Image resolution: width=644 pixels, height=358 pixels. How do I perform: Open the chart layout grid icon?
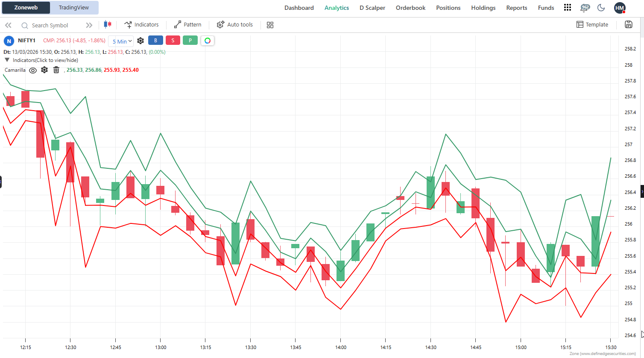pyautogui.click(x=270, y=25)
